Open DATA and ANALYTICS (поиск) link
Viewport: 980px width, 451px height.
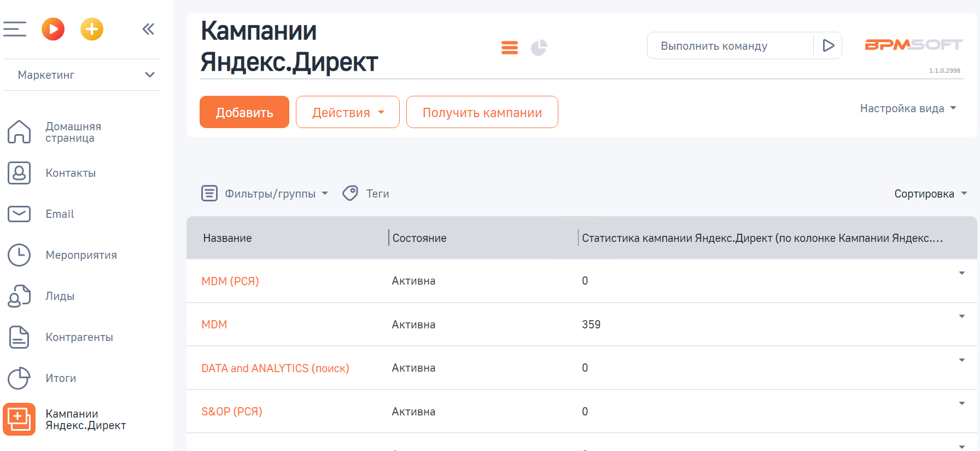click(x=275, y=368)
